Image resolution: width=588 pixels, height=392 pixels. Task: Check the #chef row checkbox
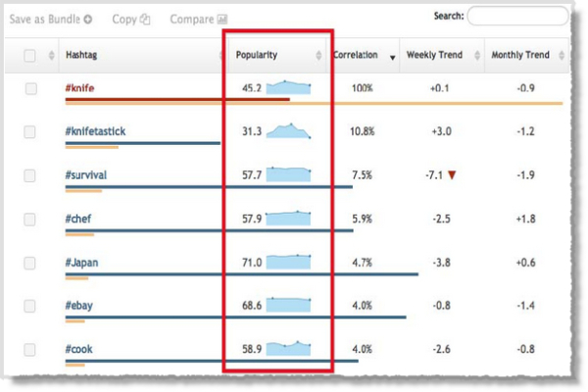point(29,220)
